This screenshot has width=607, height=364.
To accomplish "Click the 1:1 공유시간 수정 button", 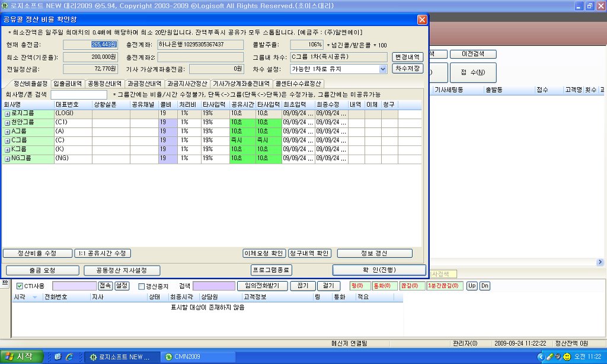I will [102, 253].
